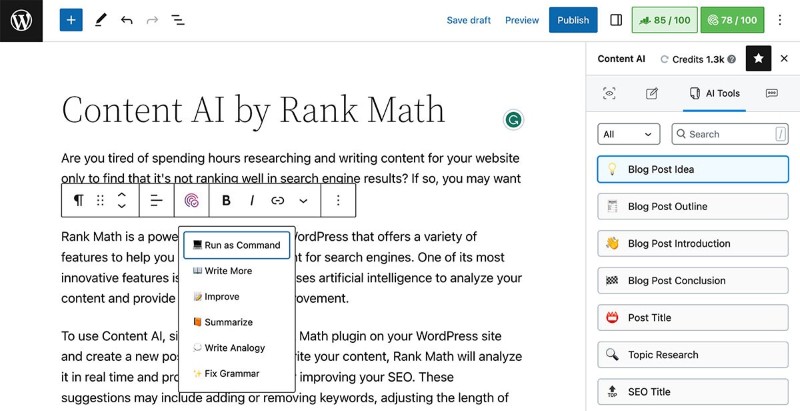The width and height of the screenshot is (800, 411).
Task: Open the Blog Post Introduction tool
Action: click(693, 243)
